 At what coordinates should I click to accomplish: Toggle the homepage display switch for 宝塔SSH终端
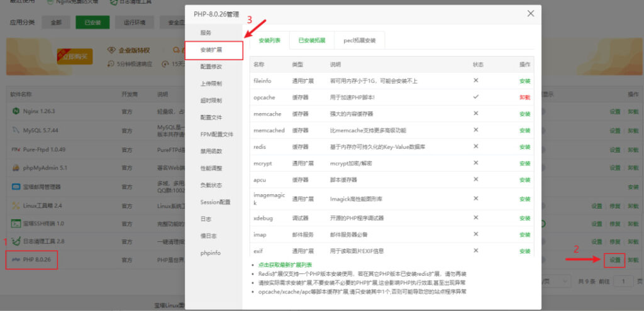click(x=543, y=224)
